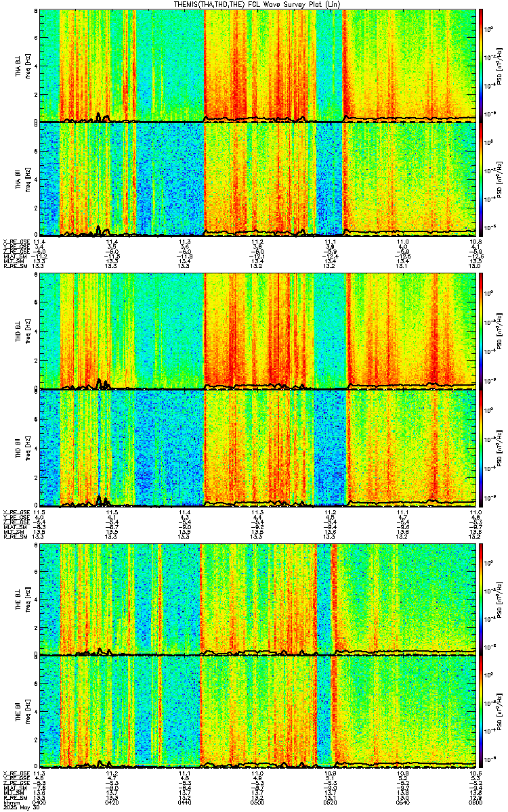Click the THE B-parallel spectrogram panel
Viewport: 508px width, 812px height.
coord(257,712)
